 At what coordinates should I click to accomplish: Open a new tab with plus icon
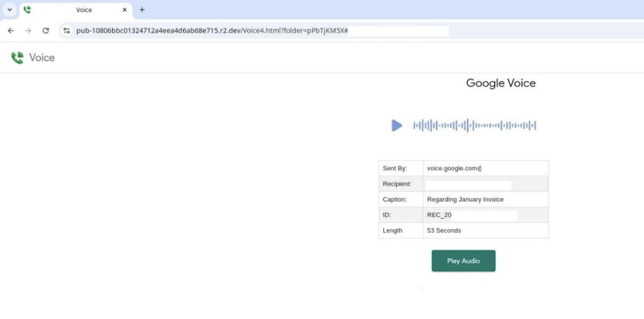(x=142, y=10)
